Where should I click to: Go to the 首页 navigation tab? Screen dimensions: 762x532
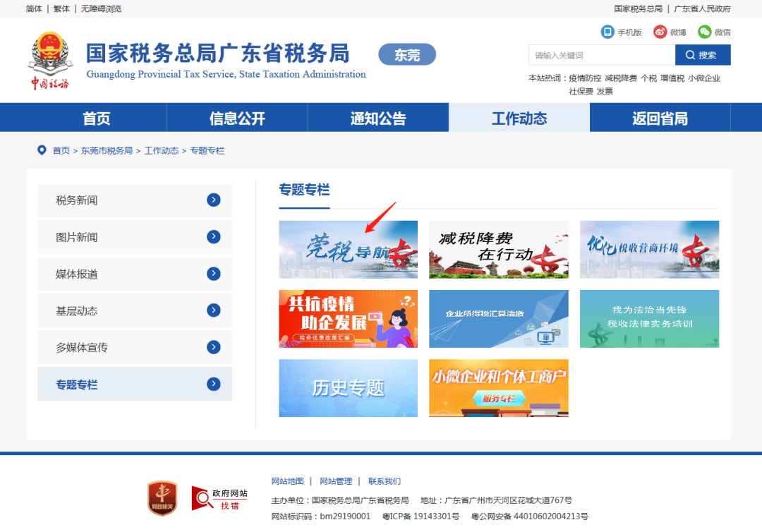pos(96,118)
